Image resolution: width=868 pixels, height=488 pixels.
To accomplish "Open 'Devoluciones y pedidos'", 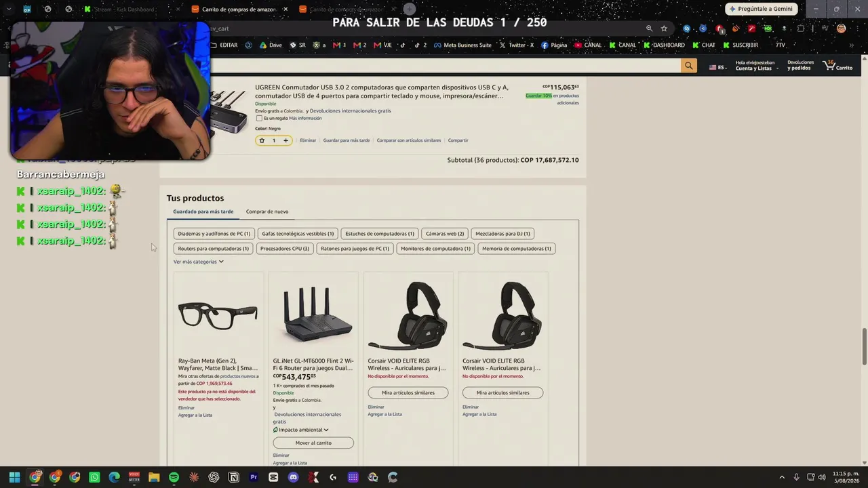I will (x=800, y=66).
